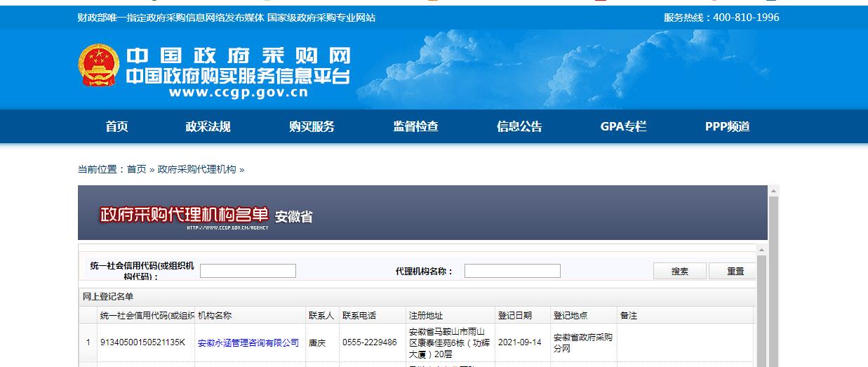Click the outer frame scroll-up arrow
868x367 pixels.
773,191
